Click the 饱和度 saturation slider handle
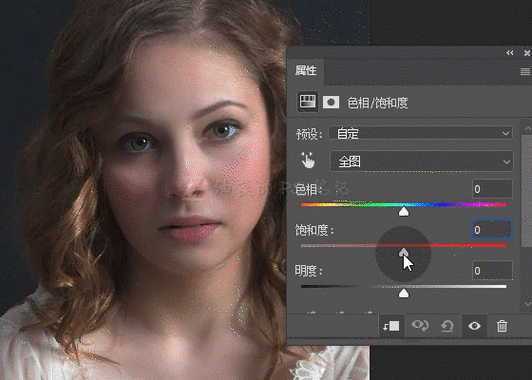The width and height of the screenshot is (532, 380). [x=403, y=252]
